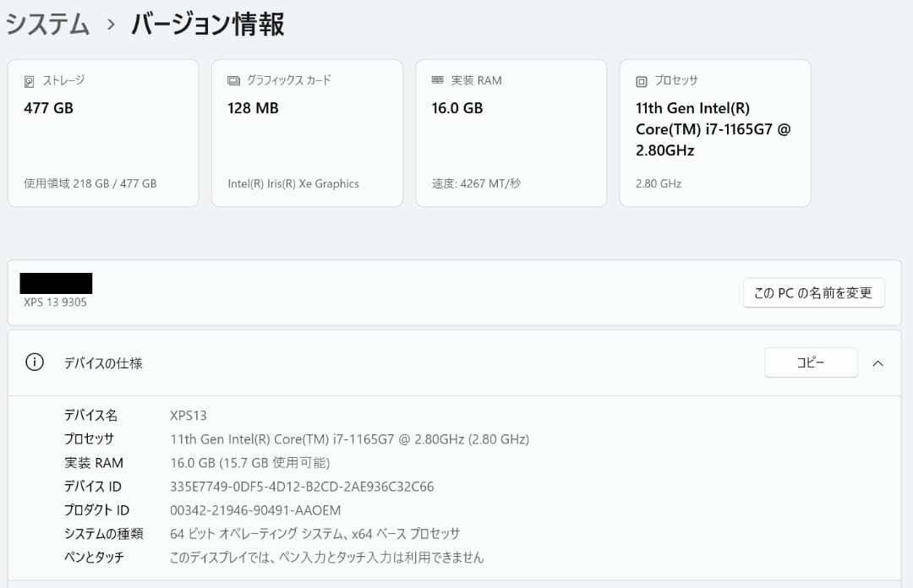Screen dimensions: 913x588
Task: Open the システム breadcrumb menu item
Action: coord(46,24)
